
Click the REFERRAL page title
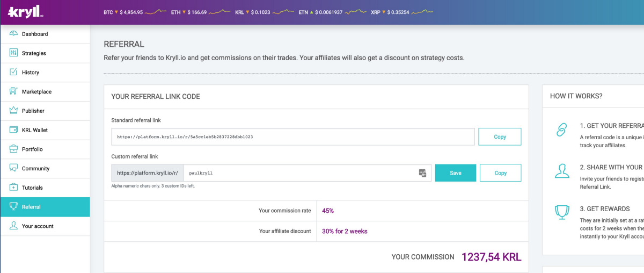[124, 45]
